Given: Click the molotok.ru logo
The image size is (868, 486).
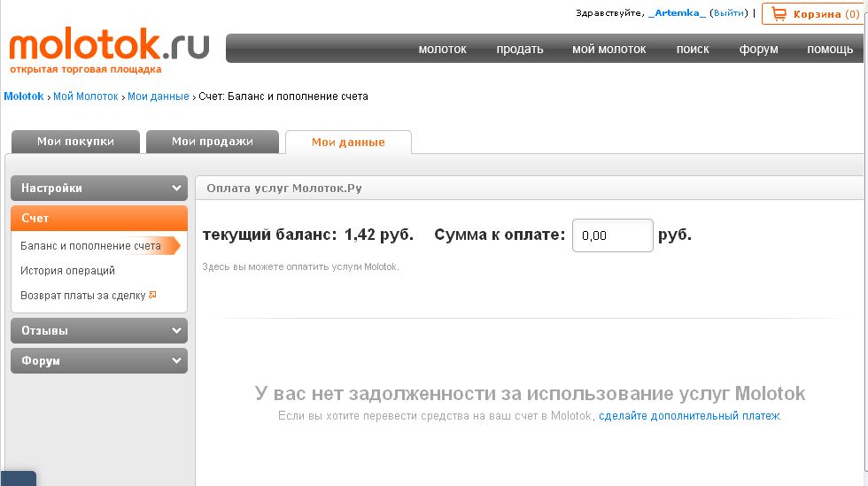Looking at the screenshot, I should (109, 44).
